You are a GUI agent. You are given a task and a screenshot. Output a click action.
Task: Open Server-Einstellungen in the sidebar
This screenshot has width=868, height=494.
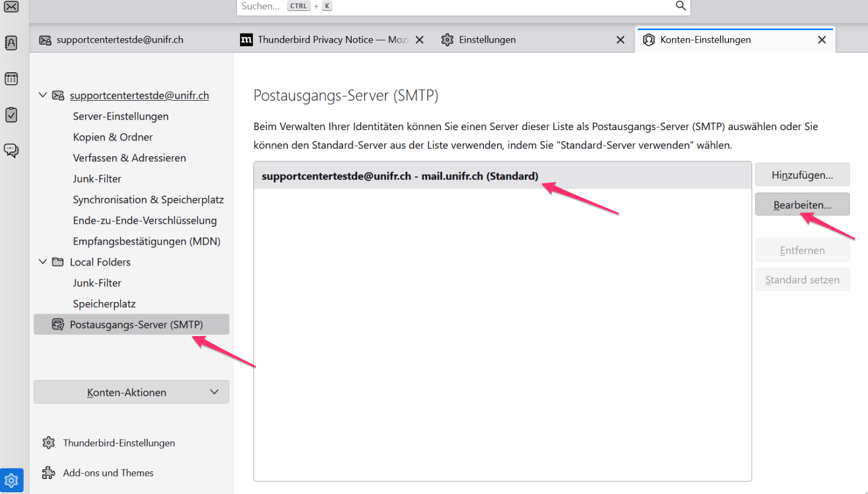coord(120,116)
